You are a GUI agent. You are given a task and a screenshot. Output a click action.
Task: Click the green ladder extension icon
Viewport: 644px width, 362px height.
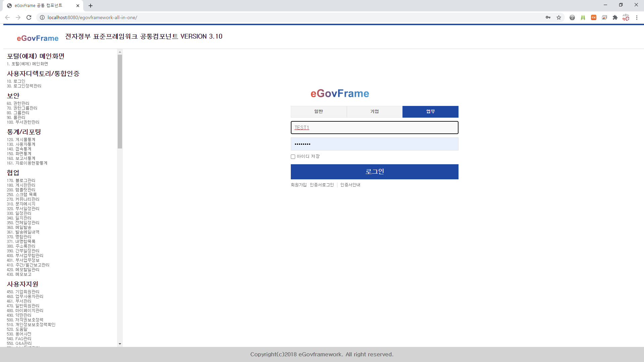[583, 17]
